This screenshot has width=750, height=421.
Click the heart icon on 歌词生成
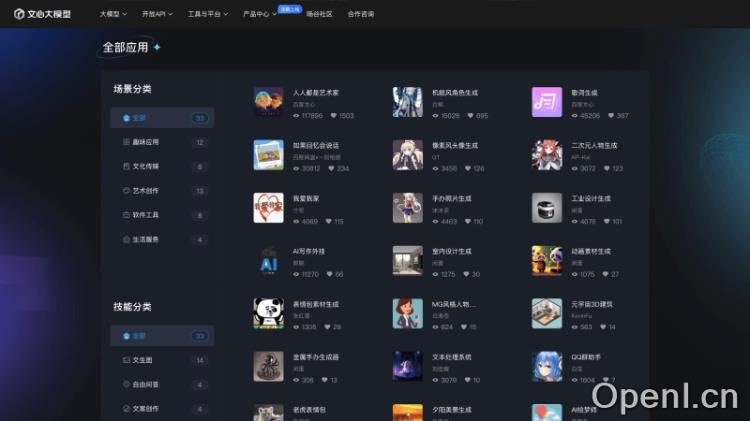point(611,116)
